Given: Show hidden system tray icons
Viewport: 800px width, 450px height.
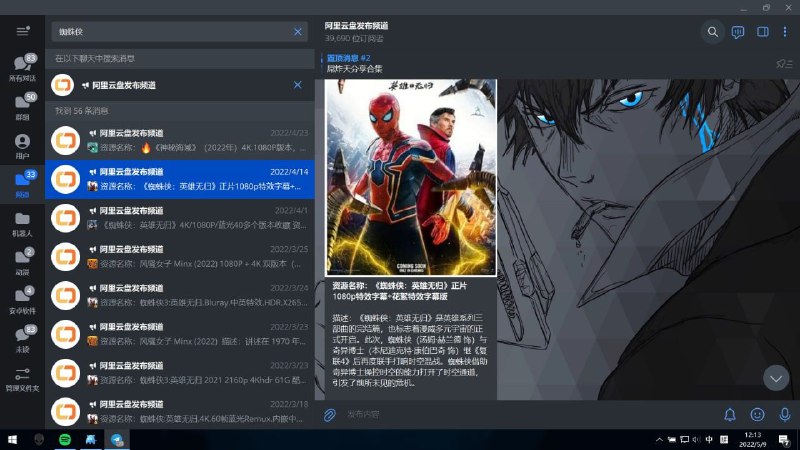Looking at the screenshot, I should click(x=659, y=439).
